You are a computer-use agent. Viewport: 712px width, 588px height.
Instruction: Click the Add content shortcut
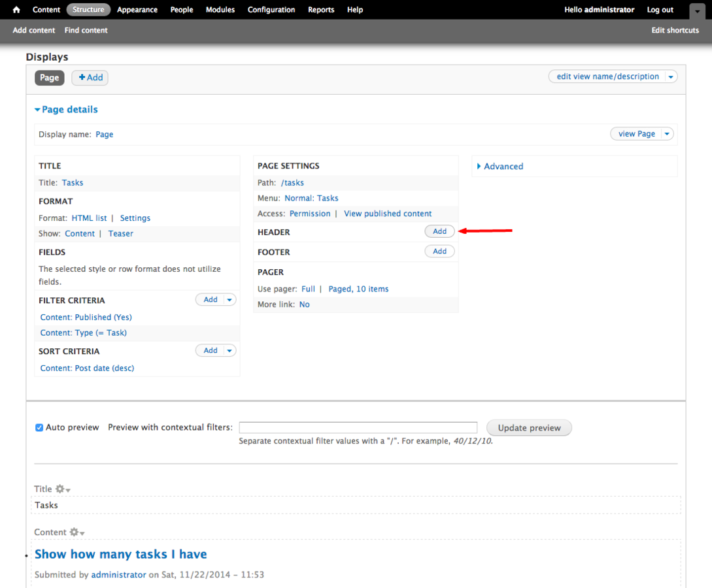tap(34, 31)
